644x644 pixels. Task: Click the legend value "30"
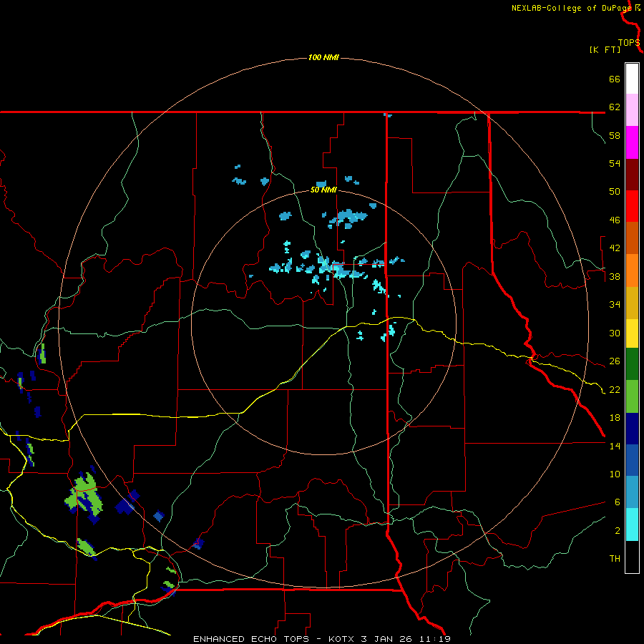[x=615, y=333]
